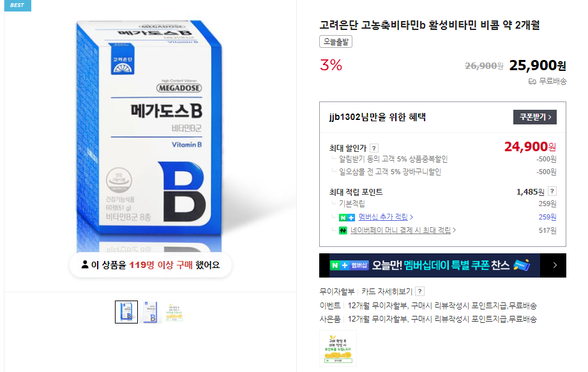
Task: Click the 쿠폰받기 coupon button
Action: coord(534,117)
